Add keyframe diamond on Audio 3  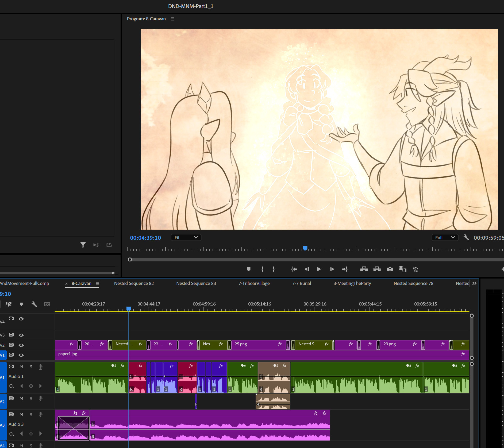31,434
